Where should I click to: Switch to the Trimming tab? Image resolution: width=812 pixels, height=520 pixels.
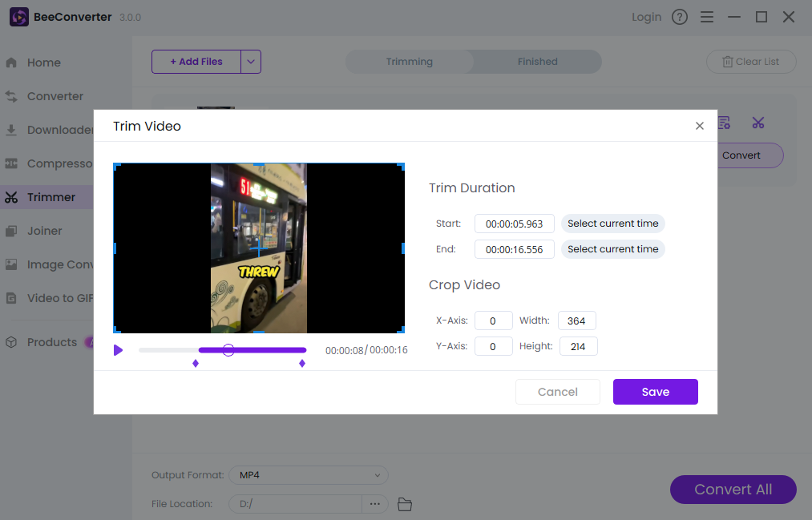coord(409,62)
